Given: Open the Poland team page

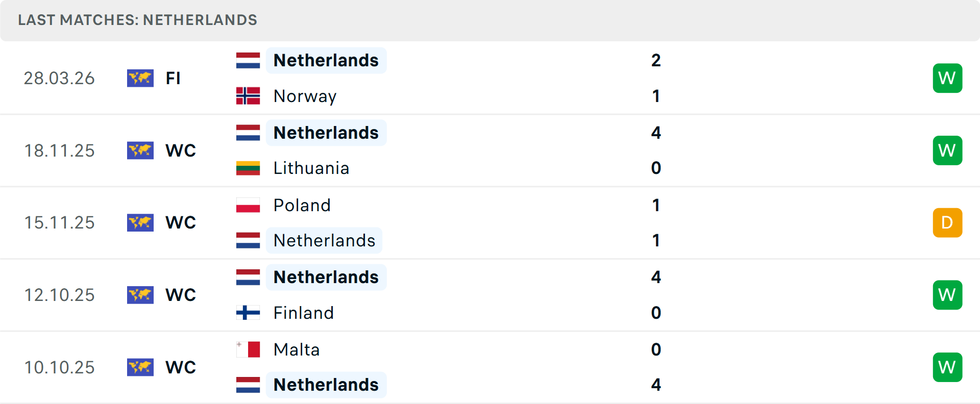Looking at the screenshot, I should 302,205.
